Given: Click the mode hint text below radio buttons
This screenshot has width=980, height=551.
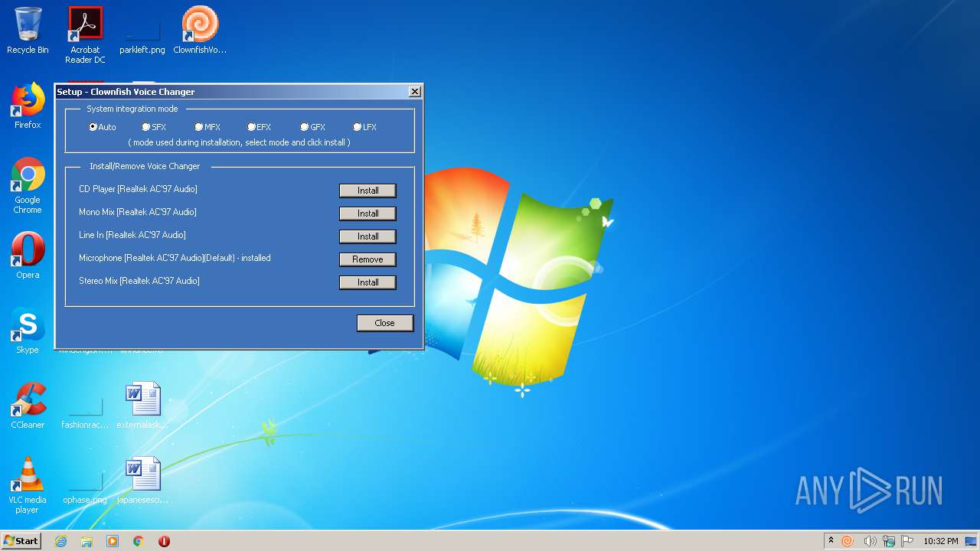Looking at the screenshot, I should (x=239, y=142).
